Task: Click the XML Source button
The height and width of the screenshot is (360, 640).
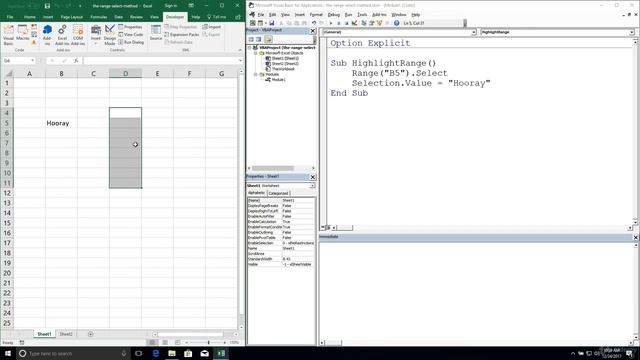Action: tap(156, 33)
